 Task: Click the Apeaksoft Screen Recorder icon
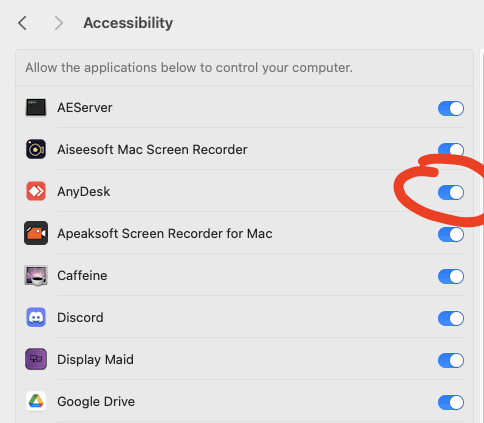click(x=36, y=233)
